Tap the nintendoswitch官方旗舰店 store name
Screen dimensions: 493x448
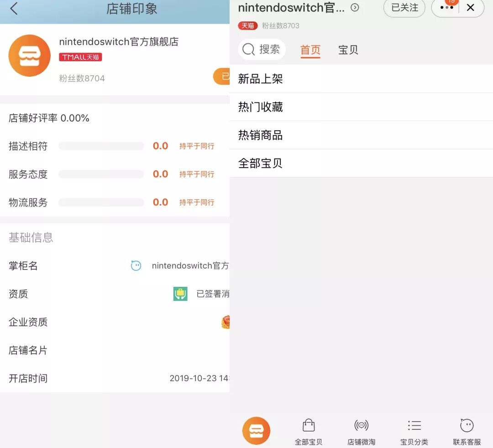click(x=119, y=42)
